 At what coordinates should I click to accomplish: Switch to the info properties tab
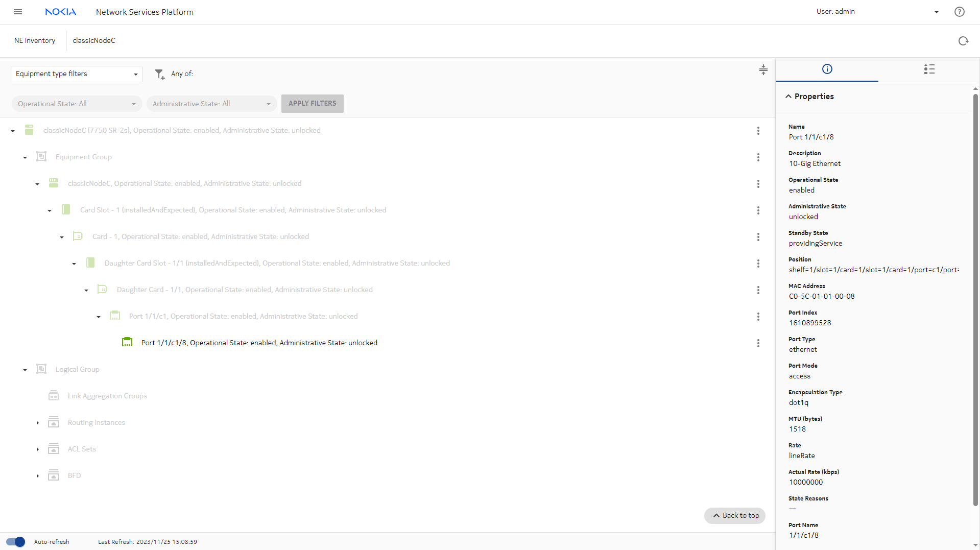click(827, 69)
